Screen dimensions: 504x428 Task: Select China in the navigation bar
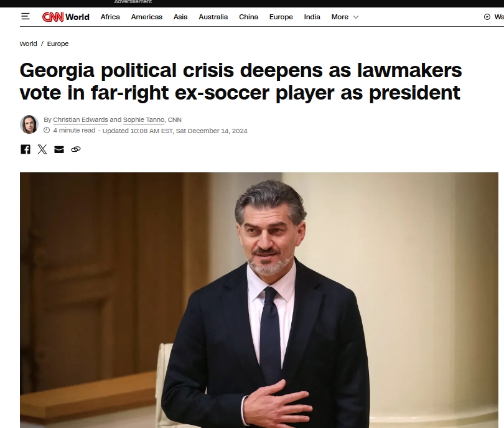(248, 17)
